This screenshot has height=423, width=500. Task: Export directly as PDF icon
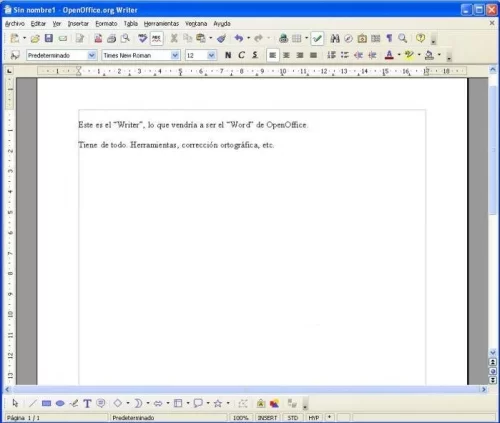98,38
